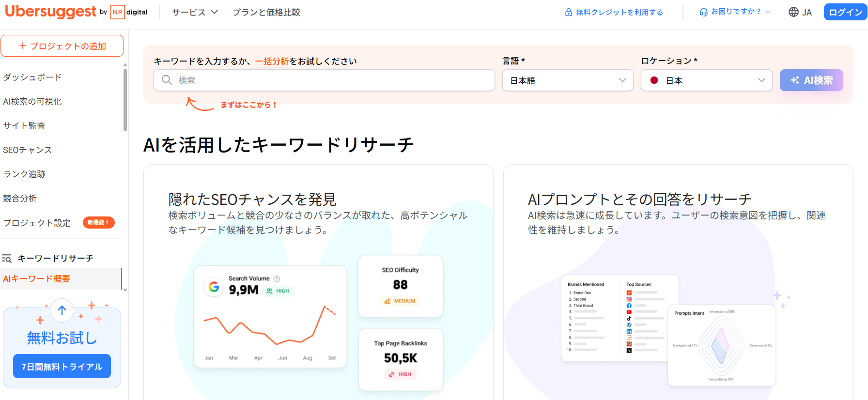Screen dimensions: 868x400
Task: Click the MEDIUM difficulty badge
Action: click(400, 301)
